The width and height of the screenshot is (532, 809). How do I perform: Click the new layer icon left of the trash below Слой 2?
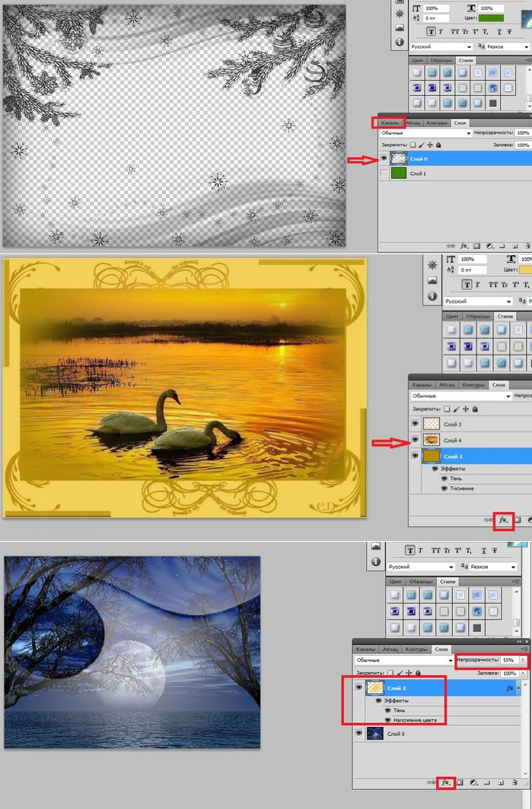click(501, 782)
